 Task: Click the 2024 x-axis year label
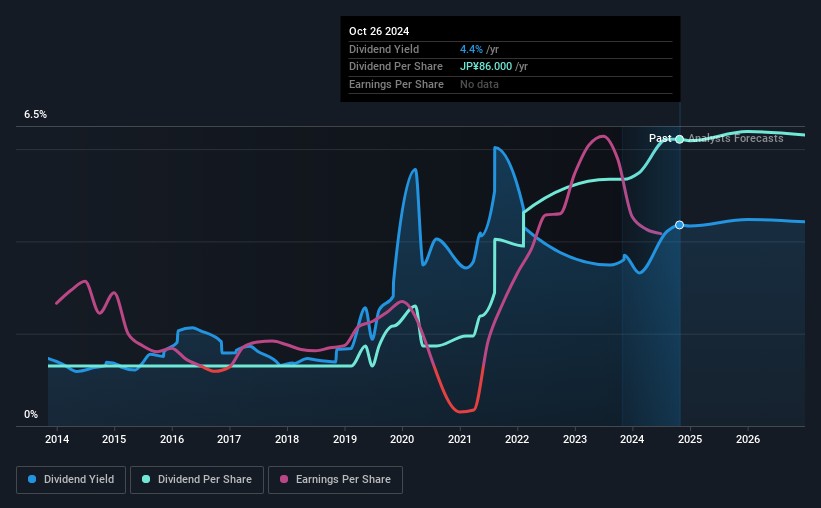(632, 439)
